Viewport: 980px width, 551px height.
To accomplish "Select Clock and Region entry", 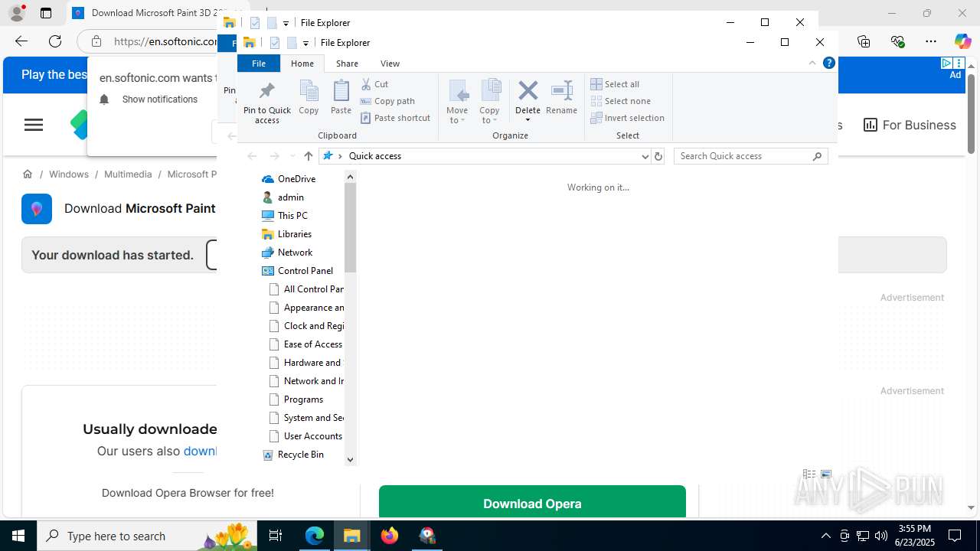I will 306,326.
